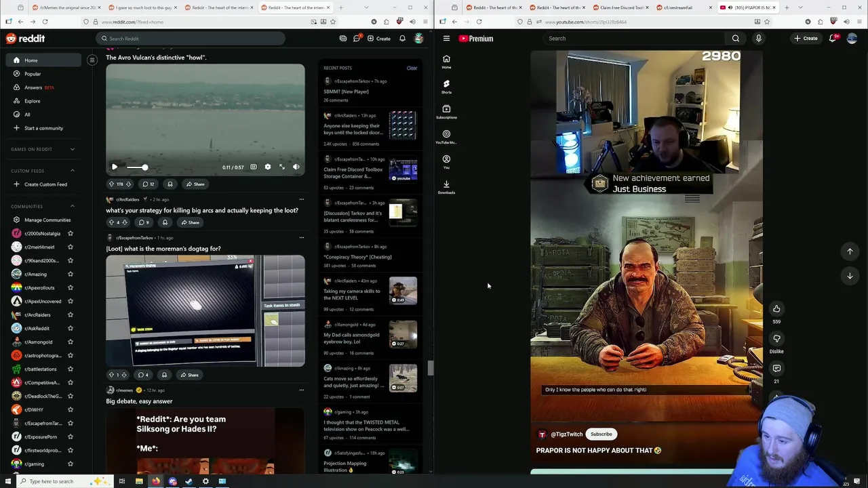Open Answers BETA in Reddit sidebar
The width and height of the screenshot is (868, 488).
coord(43,87)
